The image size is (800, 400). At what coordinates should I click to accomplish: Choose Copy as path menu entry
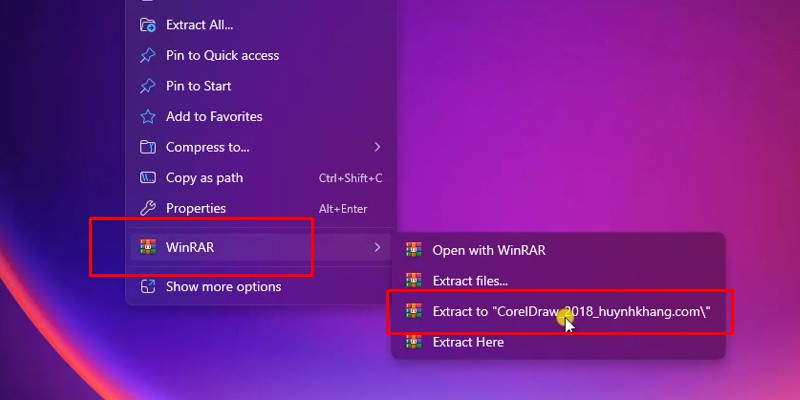(261, 178)
